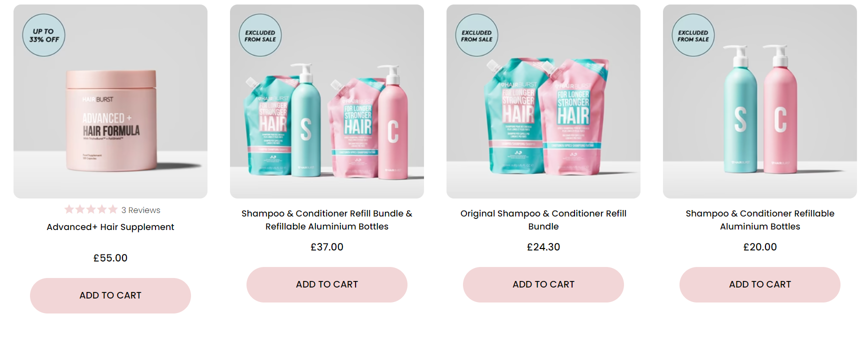868x350 pixels.
Task: Open the S and C aluminium bottles image
Action: click(x=760, y=101)
